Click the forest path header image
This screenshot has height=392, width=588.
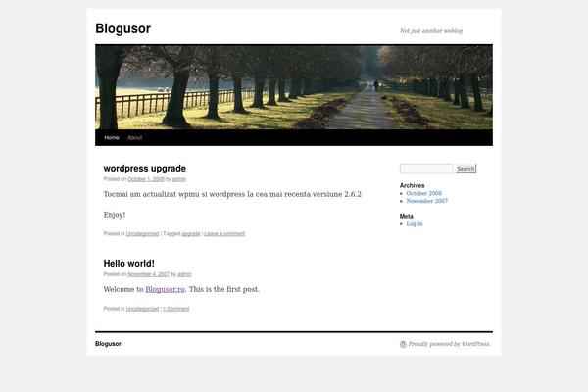(294, 86)
